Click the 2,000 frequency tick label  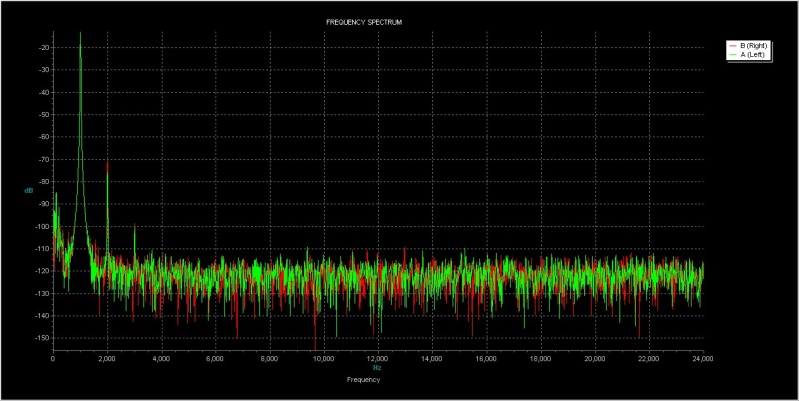coord(107,358)
